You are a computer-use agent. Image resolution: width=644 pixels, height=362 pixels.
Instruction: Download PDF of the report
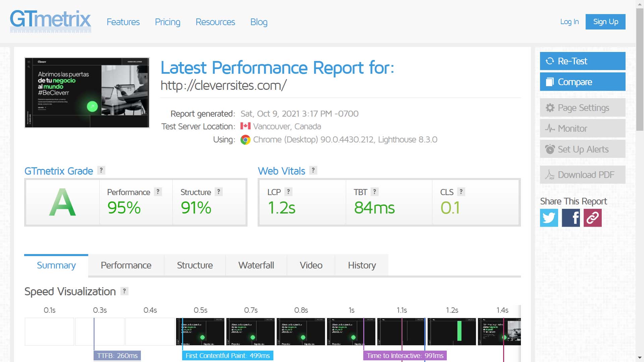coord(583,175)
